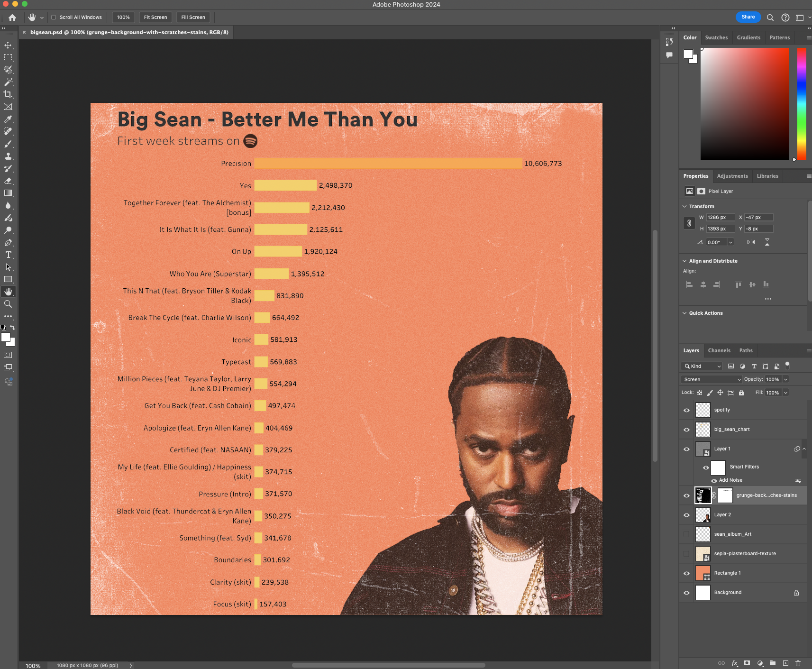Open the Fill value dropdown arrow
Image resolution: width=812 pixels, height=669 pixels.
coord(785,393)
